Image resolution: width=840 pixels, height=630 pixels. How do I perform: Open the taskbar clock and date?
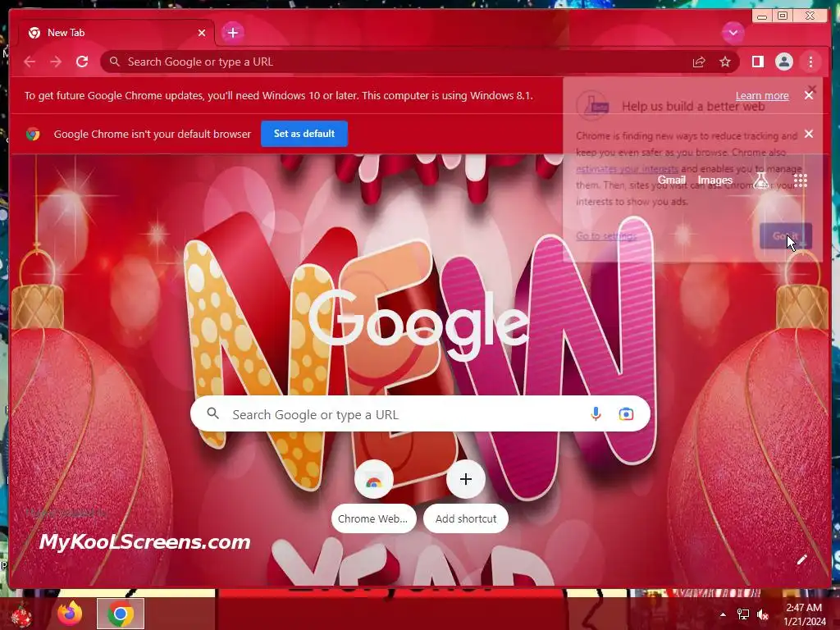click(x=804, y=614)
